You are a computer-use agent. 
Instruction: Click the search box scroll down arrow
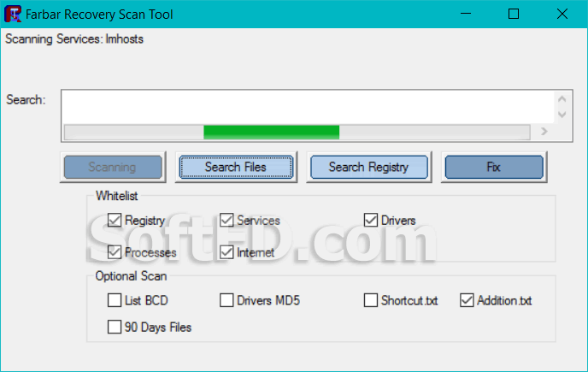pyautogui.click(x=562, y=114)
